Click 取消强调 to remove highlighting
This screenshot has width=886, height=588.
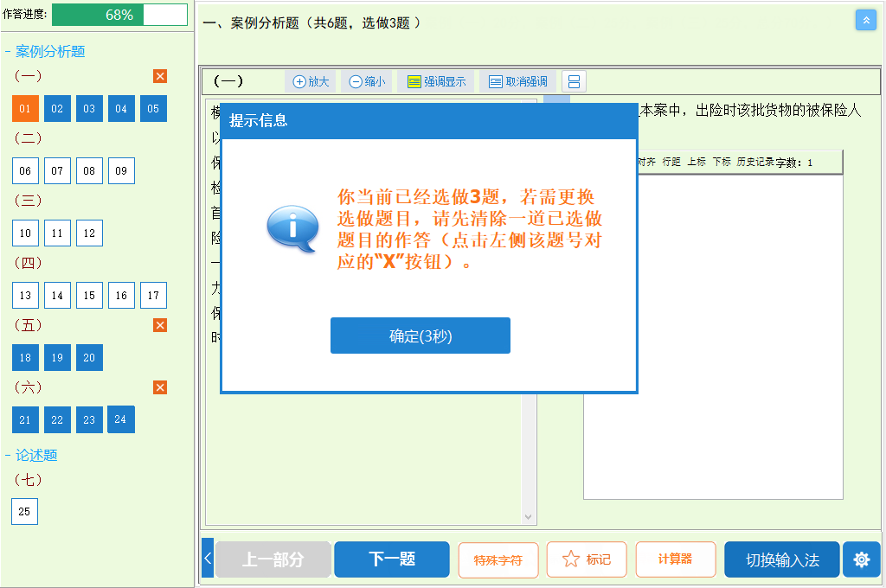point(517,81)
